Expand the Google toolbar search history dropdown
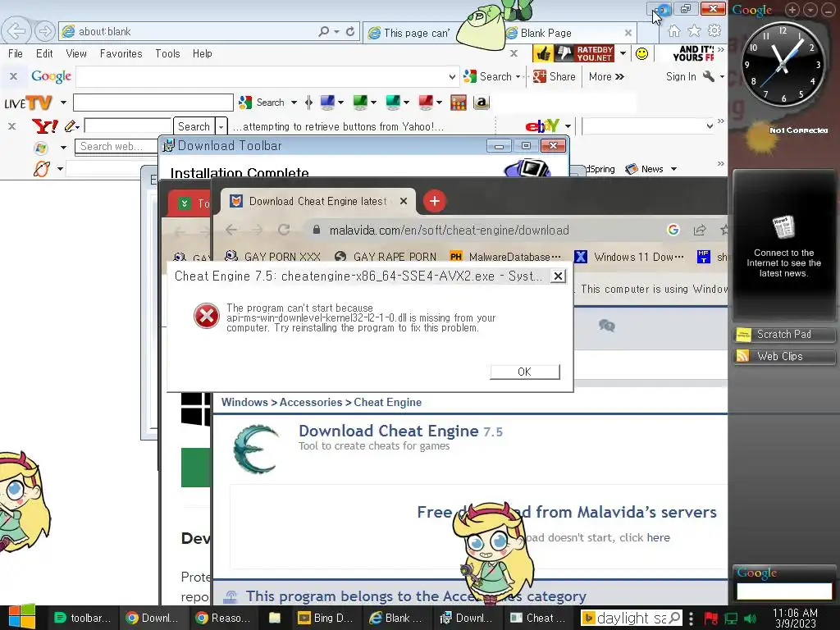Image resolution: width=840 pixels, height=630 pixels. point(452,76)
